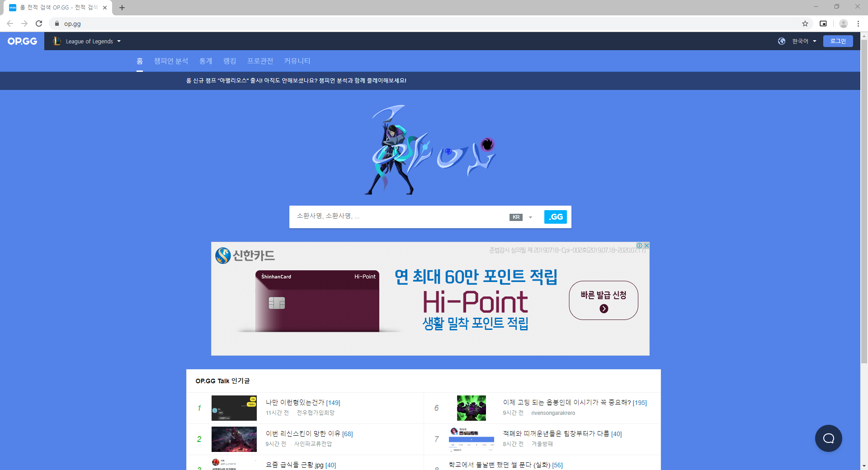The height and width of the screenshot is (470, 868).
Task: Click thumbnail of rank 2 Lee Sin post
Action: click(x=234, y=439)
